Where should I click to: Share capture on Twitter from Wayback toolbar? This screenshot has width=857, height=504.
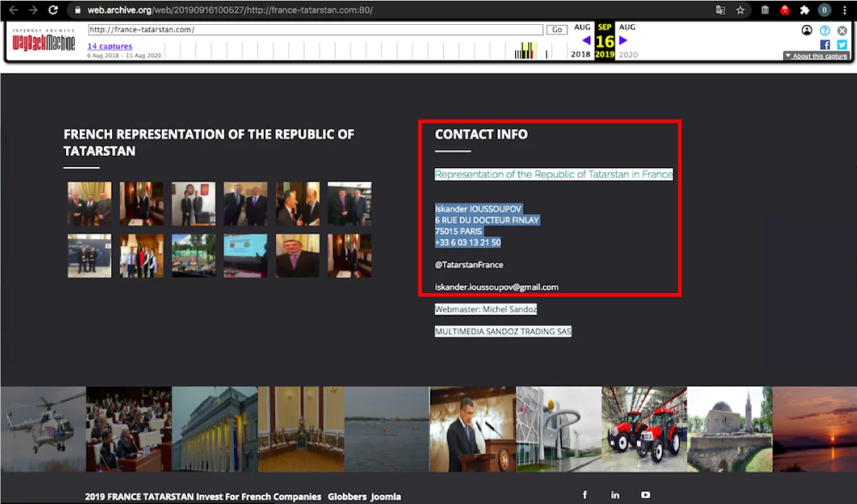tap(842, 45)
